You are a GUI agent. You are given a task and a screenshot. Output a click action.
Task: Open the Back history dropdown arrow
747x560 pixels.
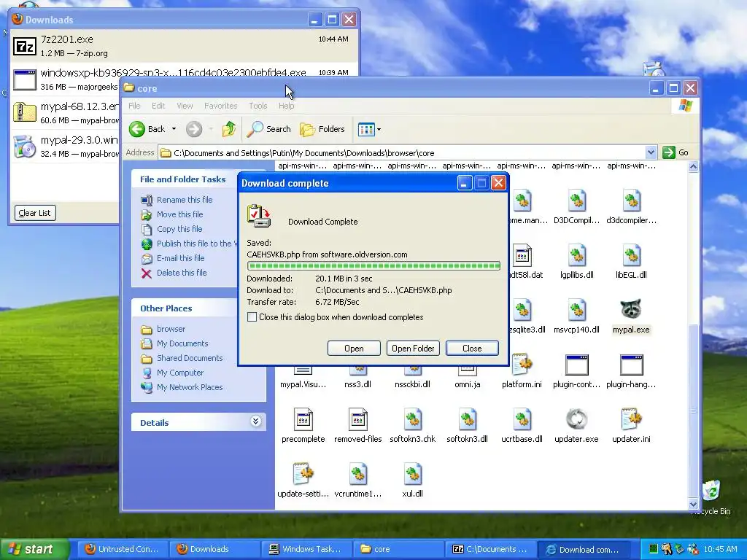(x=174, y=129)
